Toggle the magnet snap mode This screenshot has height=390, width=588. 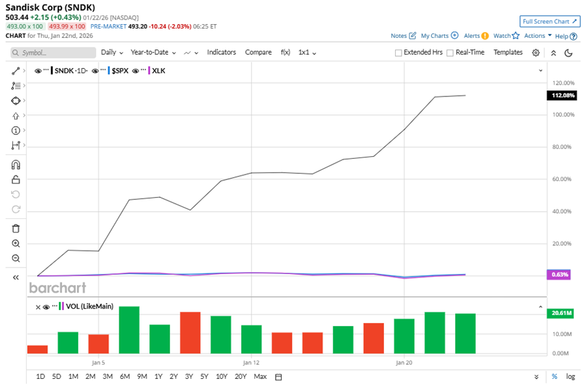pos(16,165)
